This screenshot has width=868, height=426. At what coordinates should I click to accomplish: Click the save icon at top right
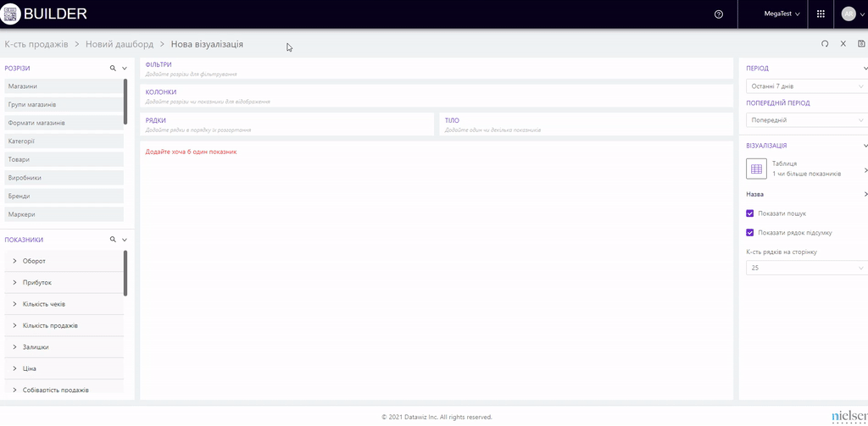coord(861,44)
